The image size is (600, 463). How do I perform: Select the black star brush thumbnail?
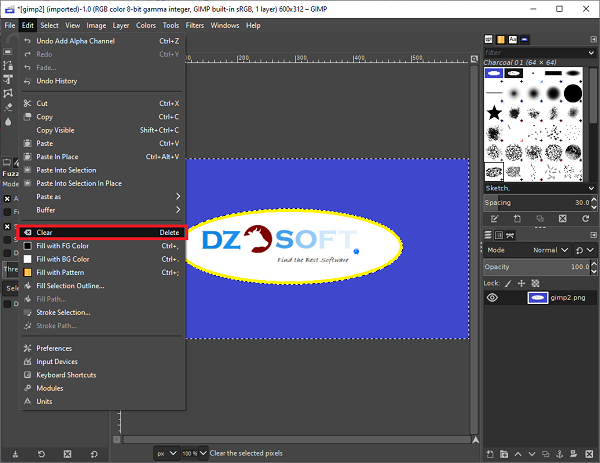point(494,113)
